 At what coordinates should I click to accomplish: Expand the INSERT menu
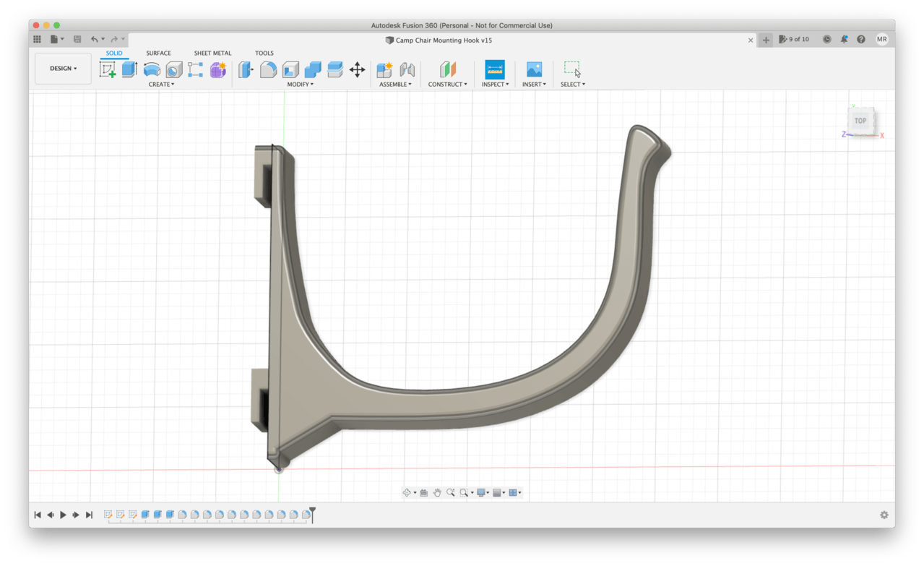click(534, 85)
